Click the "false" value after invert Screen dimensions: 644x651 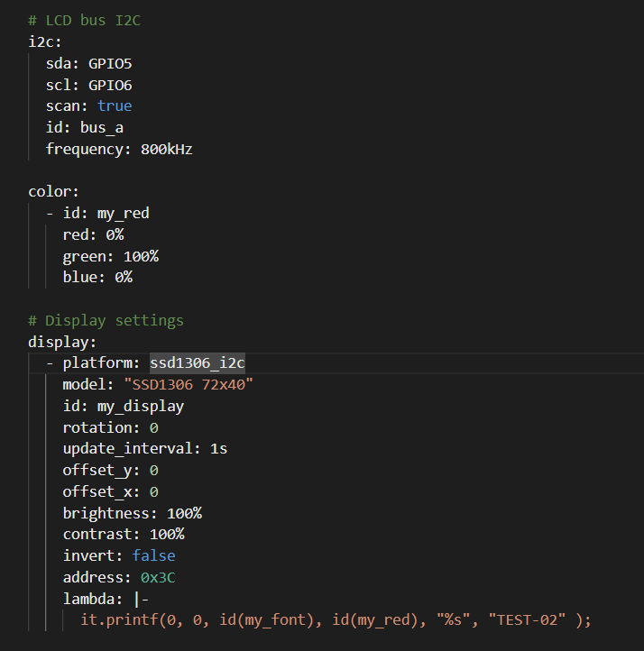point(153,555)
